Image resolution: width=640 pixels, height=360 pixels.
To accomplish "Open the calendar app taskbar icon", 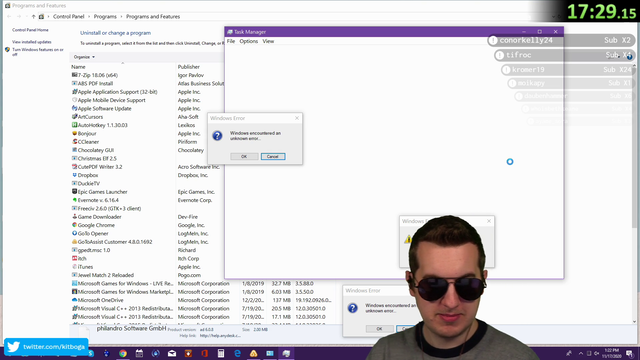I will tap(139, 353).
